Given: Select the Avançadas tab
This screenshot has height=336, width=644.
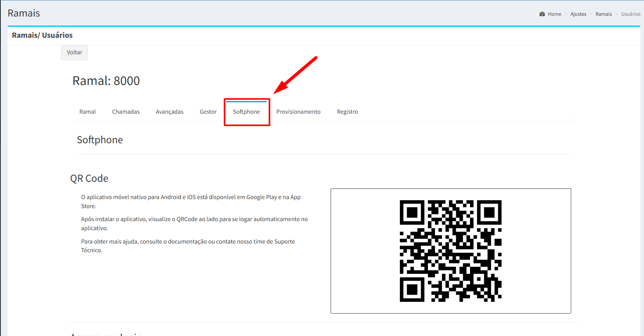Looking at the screenshot, I should coord(169,112).
